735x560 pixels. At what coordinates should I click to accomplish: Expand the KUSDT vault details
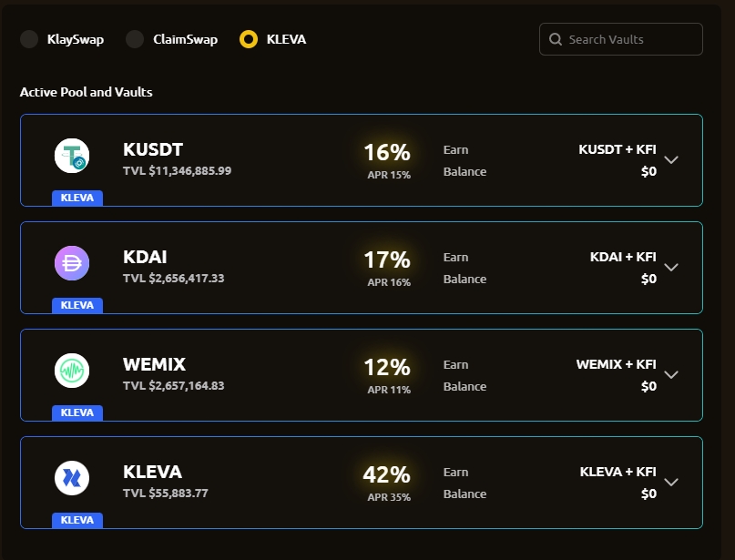671,160
